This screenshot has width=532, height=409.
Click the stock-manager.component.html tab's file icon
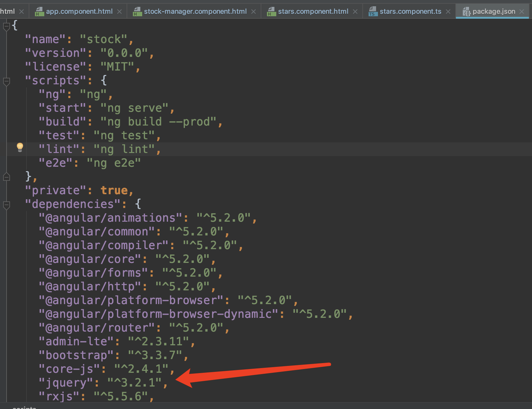(137, 12)
